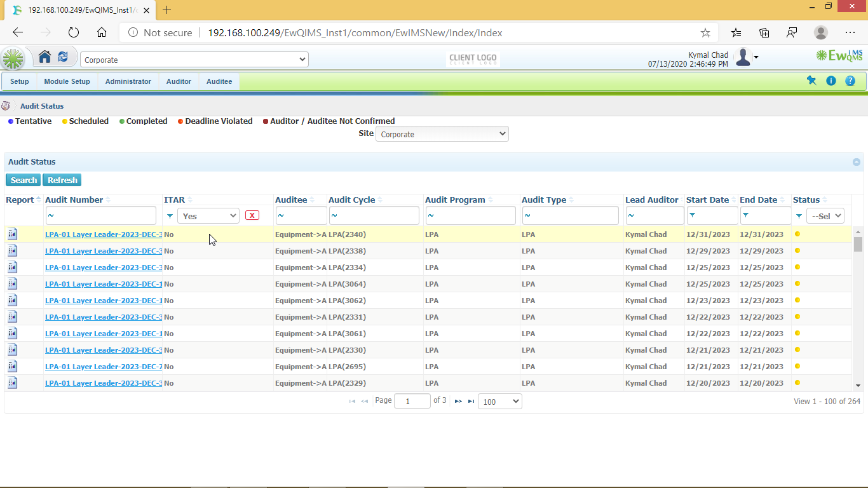The image size is (868, 488).
Task: Favorite this page with the star icon
Action: 705,32
